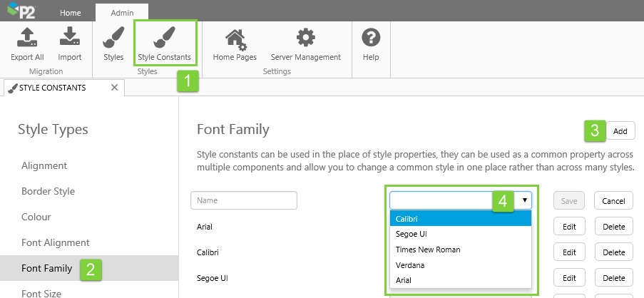644x298 pixels.
Task: Click the Add button
Action: [x=620, y=131]
